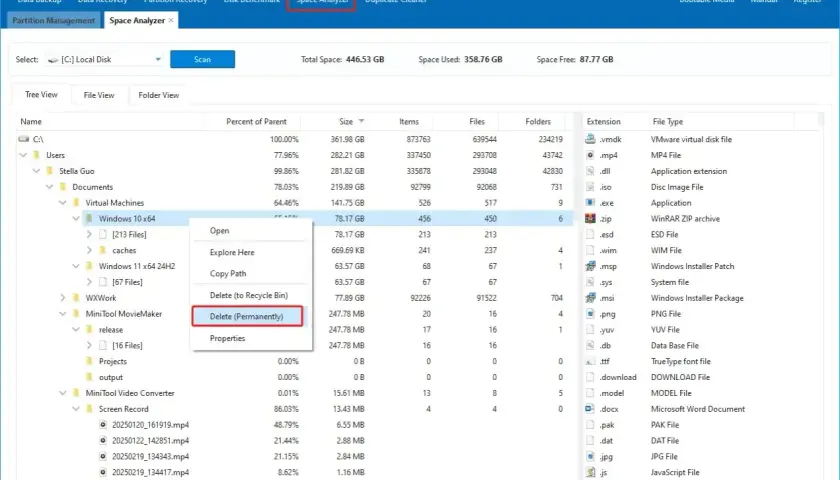
Task: Expand the [213 Files] node
Action: 89,234
